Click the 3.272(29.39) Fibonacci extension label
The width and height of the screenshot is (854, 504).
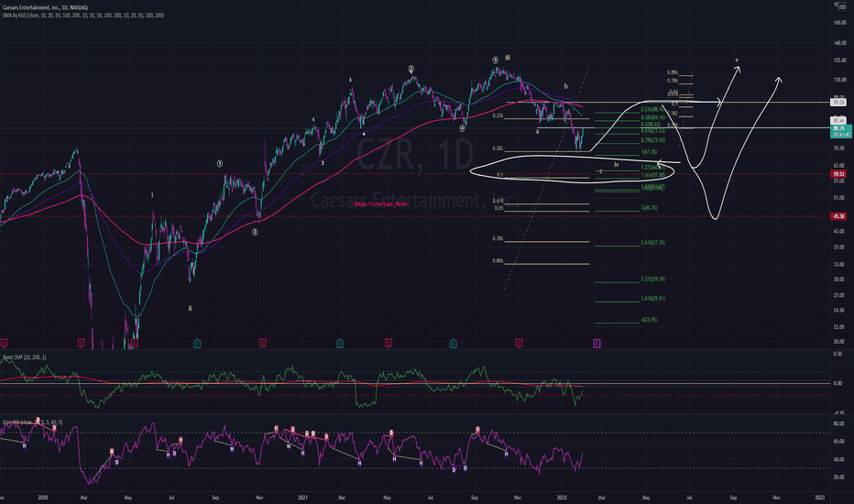[652, 279]
